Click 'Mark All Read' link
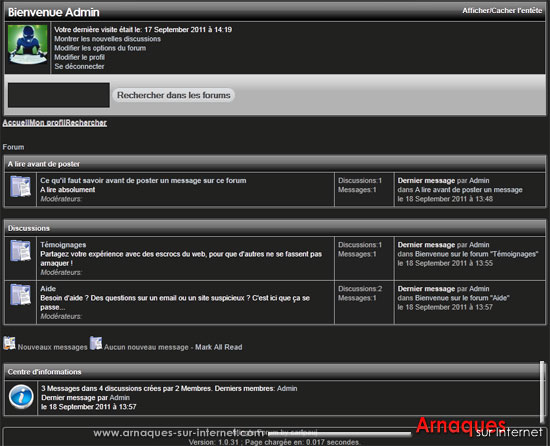The height and width of the screenshot is (446, 550). pos(219,347)
